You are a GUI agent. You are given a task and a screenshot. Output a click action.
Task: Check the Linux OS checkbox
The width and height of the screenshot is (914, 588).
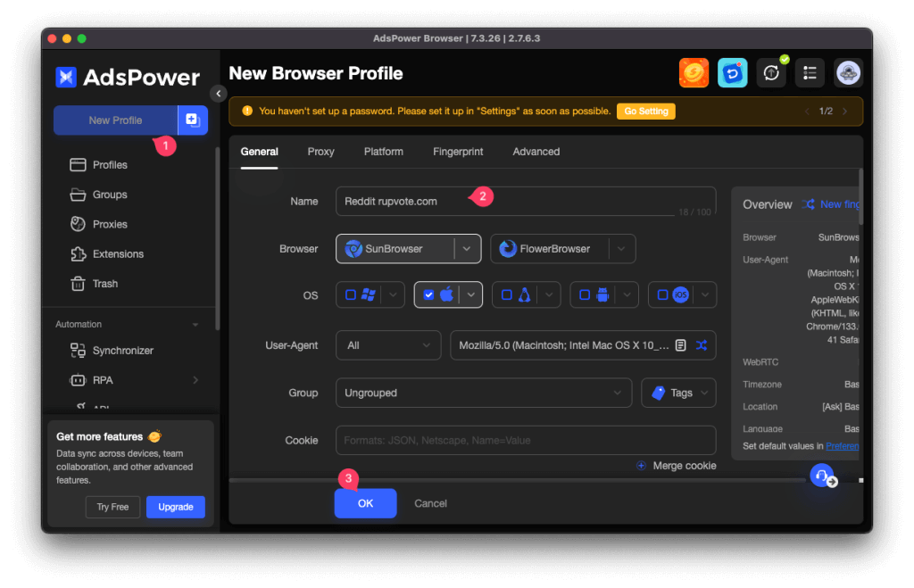point(507,294)
